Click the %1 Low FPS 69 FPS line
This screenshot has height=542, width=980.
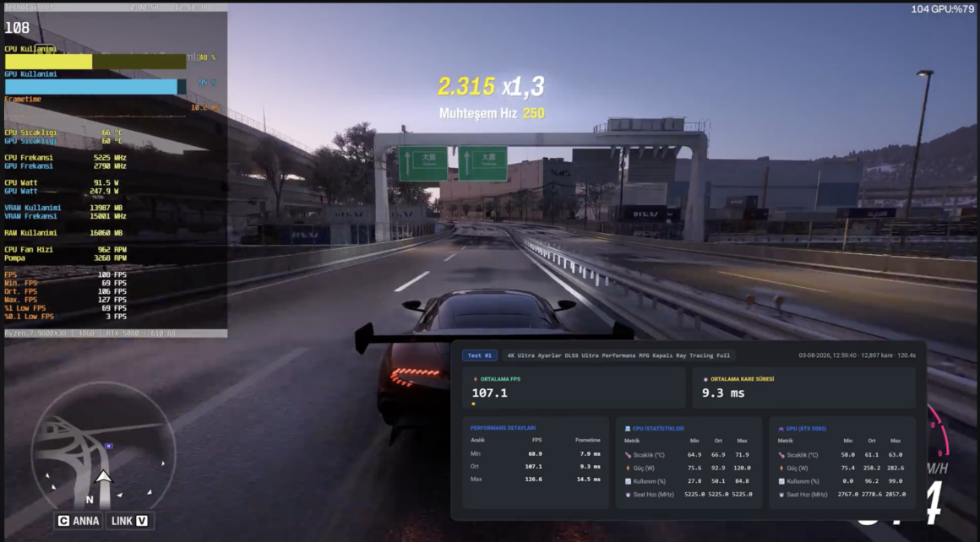[65, 308]
